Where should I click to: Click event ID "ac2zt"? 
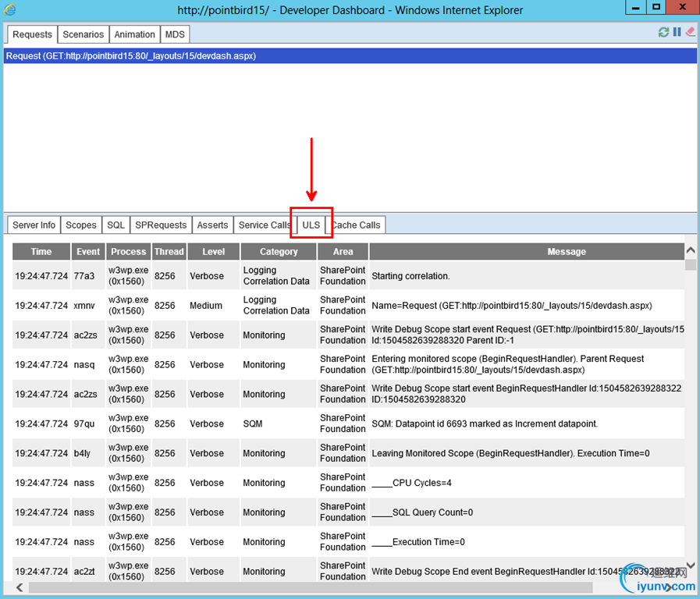coord(84,572)
